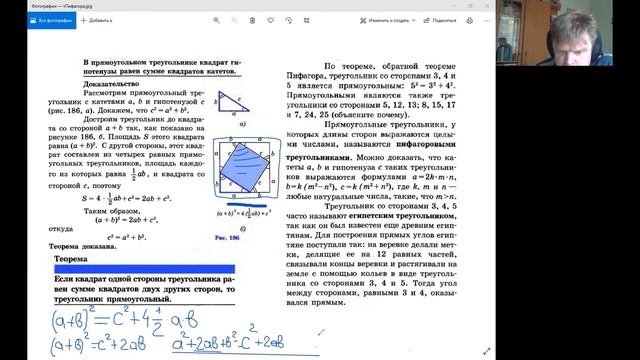Click the 'Теорема' heading text
640x360 pixels.
(x=71, y=259)
